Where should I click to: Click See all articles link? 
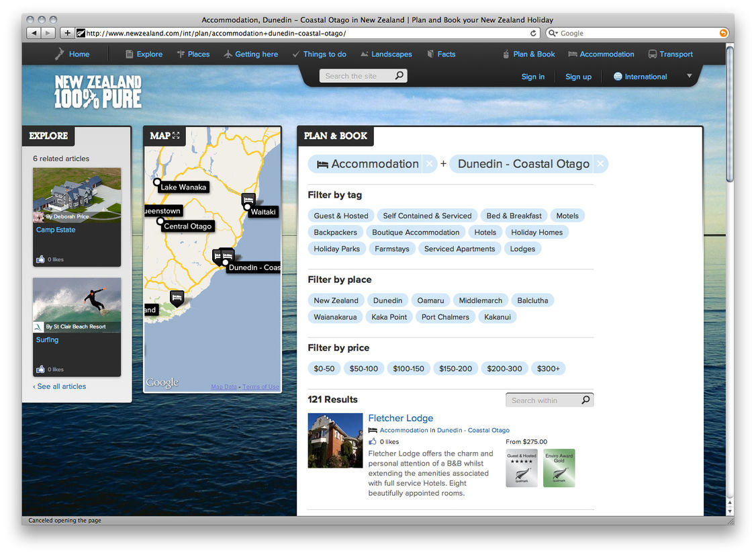tap(60, 386)
